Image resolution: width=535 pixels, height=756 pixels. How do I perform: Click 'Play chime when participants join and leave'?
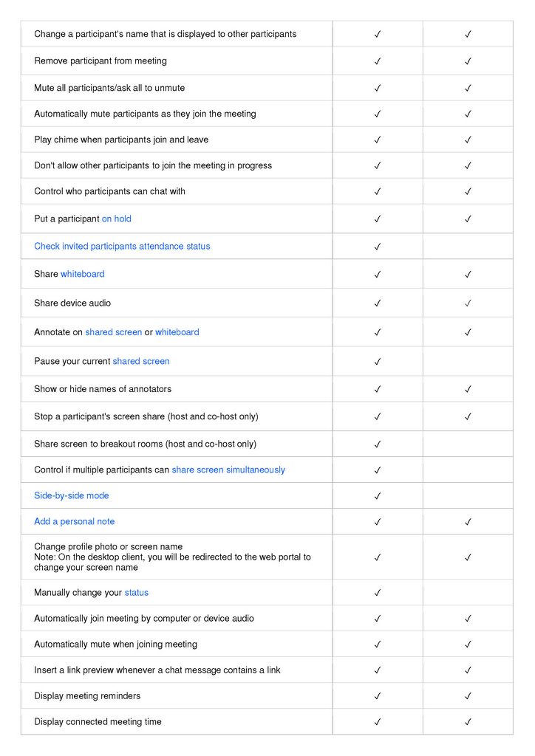(x=121, y=140)
